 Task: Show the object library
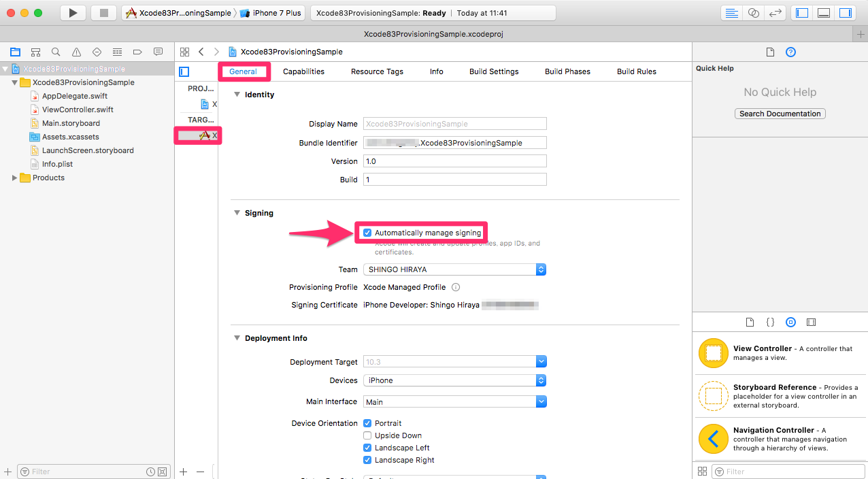[790, 322]
